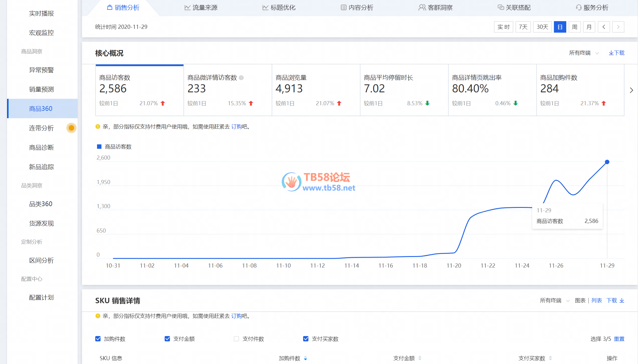Open the 客群洞察 tab
Screen dimensions: 638x364
[x=435, y=8]
